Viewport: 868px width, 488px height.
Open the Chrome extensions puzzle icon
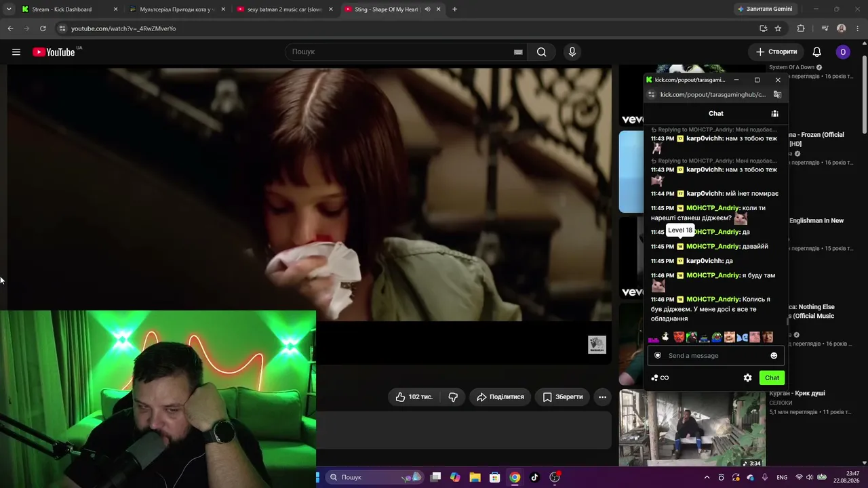801,28
